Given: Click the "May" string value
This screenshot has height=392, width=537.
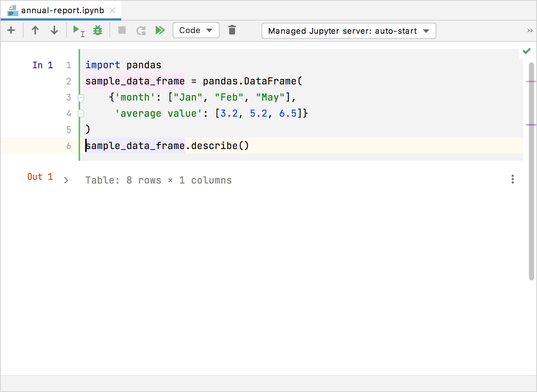Looking at the screenshot, I should point(270,97).
